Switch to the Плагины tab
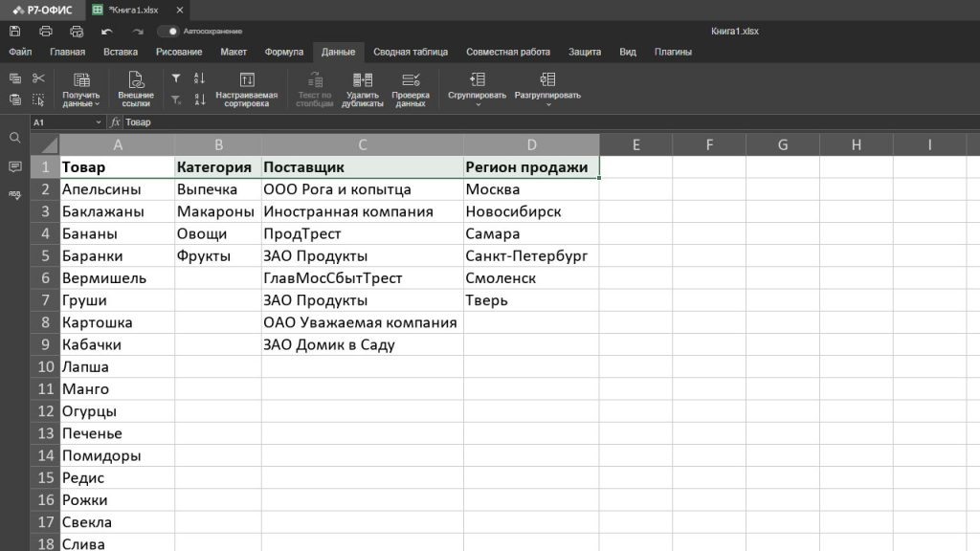The height and width of the screenshot is (551, 980). 673,52
